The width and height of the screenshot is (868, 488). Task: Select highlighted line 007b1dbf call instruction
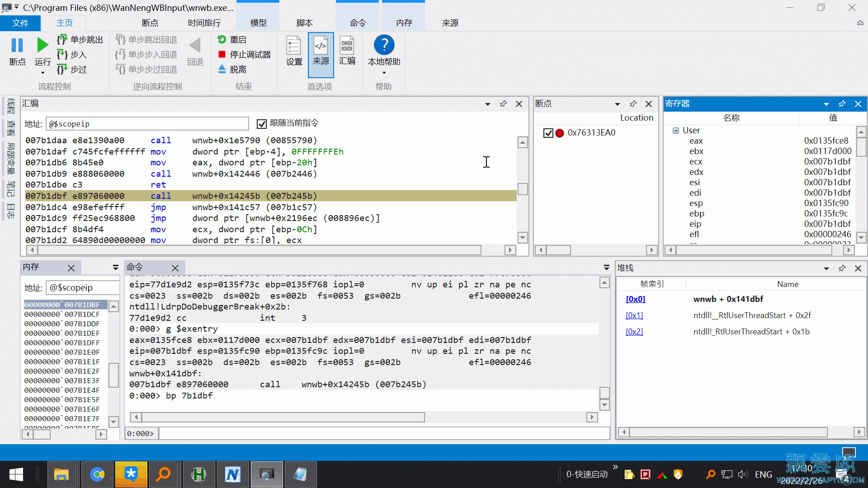pos(270,196)
